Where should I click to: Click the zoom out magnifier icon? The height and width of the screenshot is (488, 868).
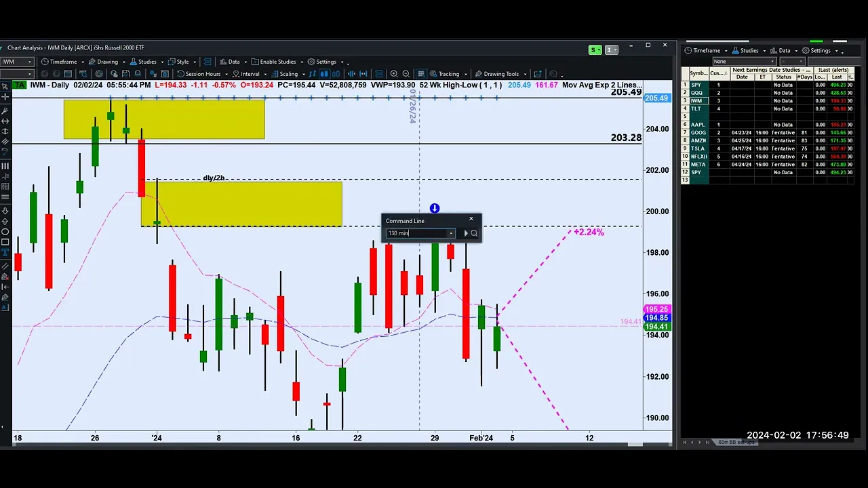point(406,74)
